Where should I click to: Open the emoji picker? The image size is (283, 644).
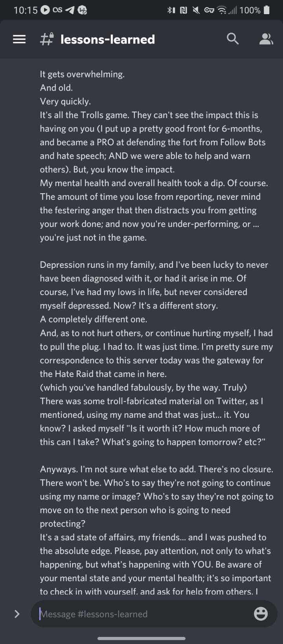pos(261,614)
